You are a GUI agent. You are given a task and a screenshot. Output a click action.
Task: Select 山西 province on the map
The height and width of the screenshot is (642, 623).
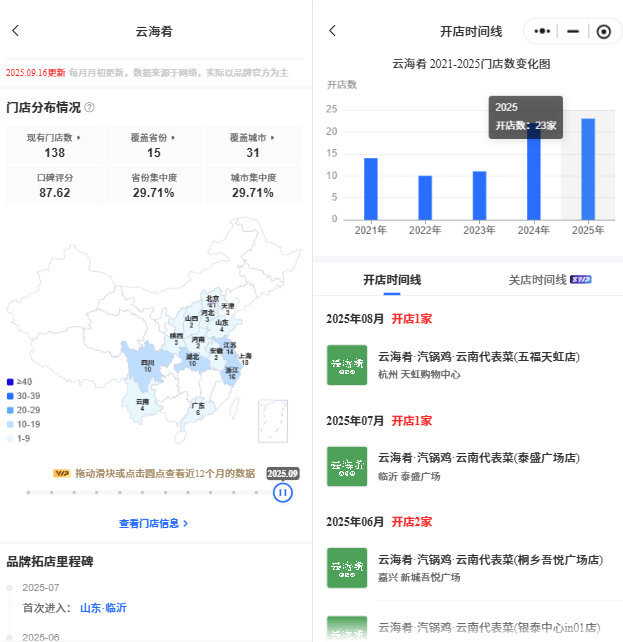click(191, 321)
